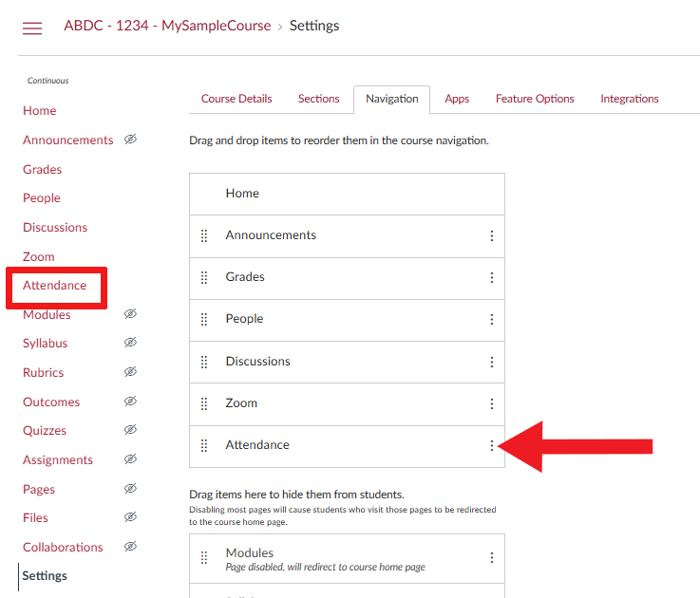The width and height of the screenshot is (700, 598).
Task: Open the Integrations tab
Action: coord(630,99)
